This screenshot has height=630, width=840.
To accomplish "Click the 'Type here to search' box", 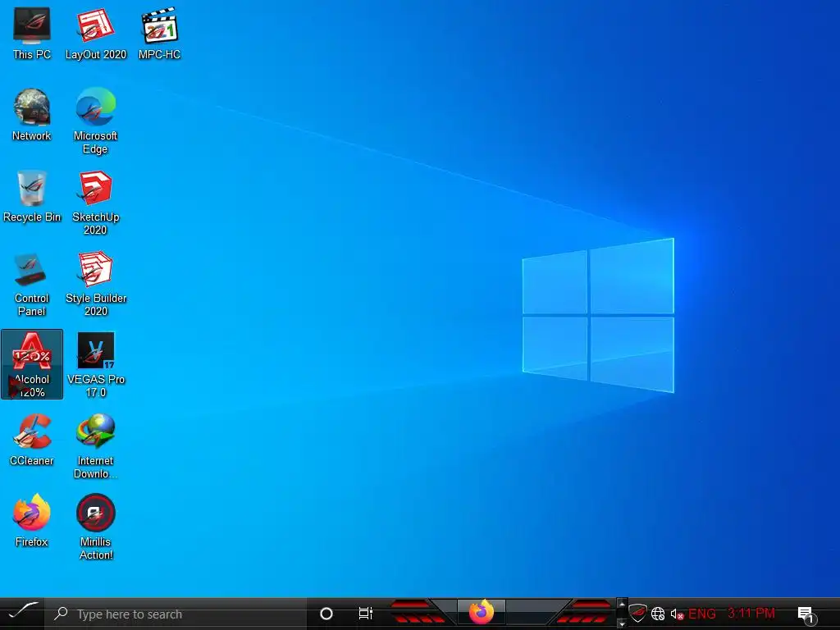I will point(176,614).
